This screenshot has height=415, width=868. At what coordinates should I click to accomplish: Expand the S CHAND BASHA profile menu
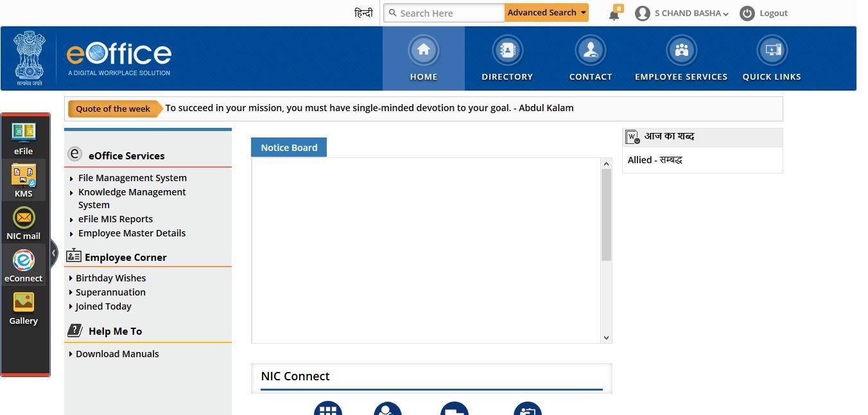682,13
